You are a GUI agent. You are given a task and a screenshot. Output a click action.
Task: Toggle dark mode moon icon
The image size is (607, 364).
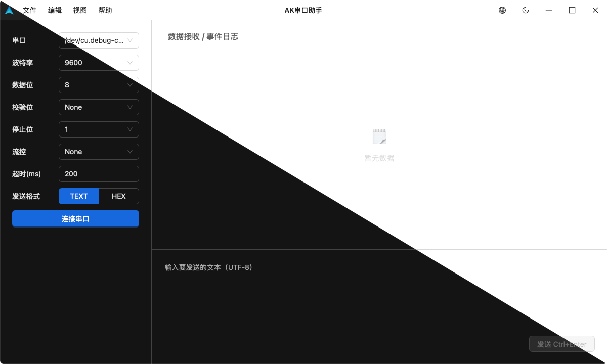click(x=526, y=10)
